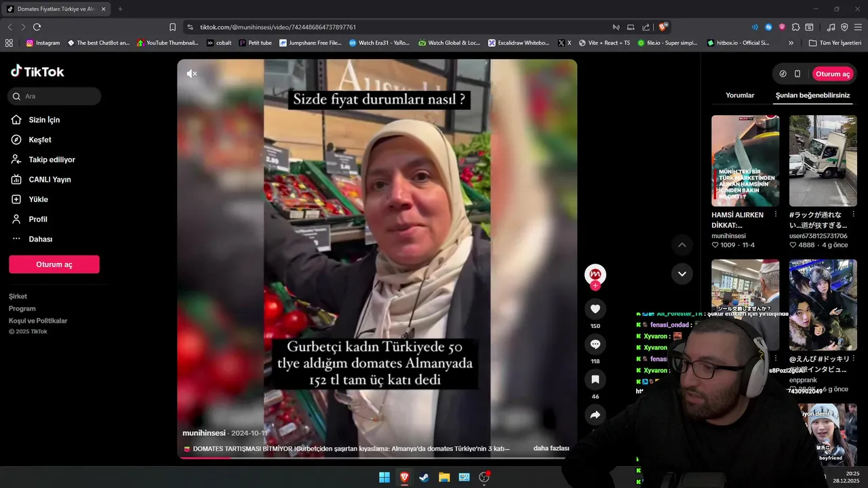Open the music note playlist icon
Screen dimensions: 868x488
[x=831, y=27]
